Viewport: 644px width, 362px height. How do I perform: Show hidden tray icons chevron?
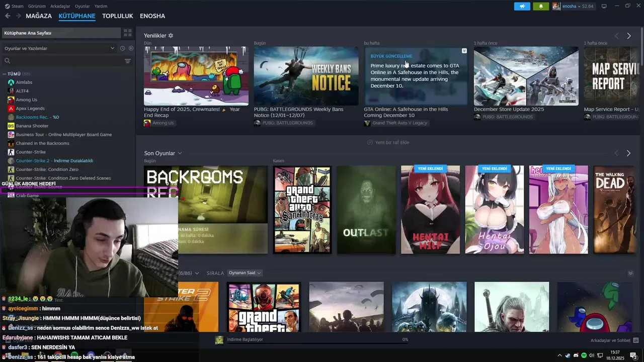559,355
